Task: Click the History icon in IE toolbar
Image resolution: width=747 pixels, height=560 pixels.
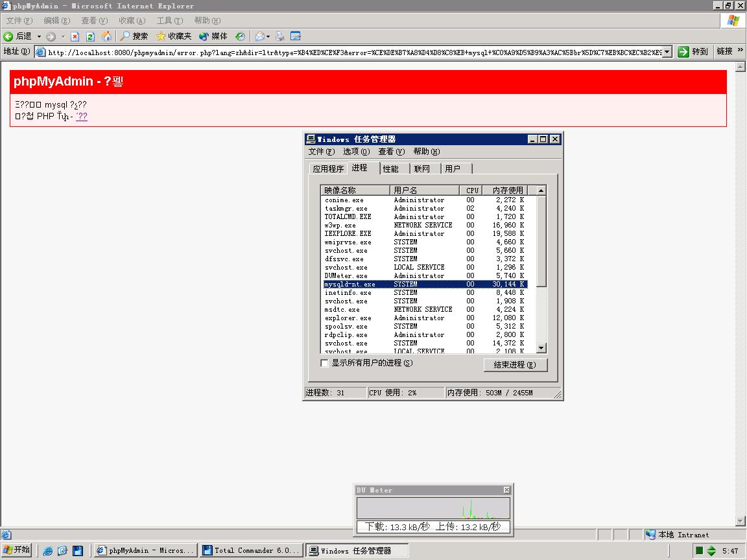Action: (241, 36)
